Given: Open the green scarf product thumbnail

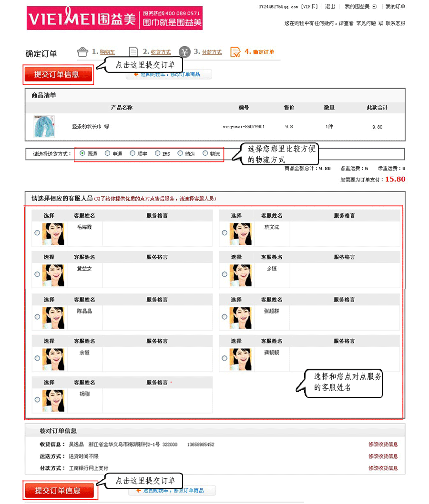Looking at the screenshot, I should pyautogui.click(x=44, y=127).
